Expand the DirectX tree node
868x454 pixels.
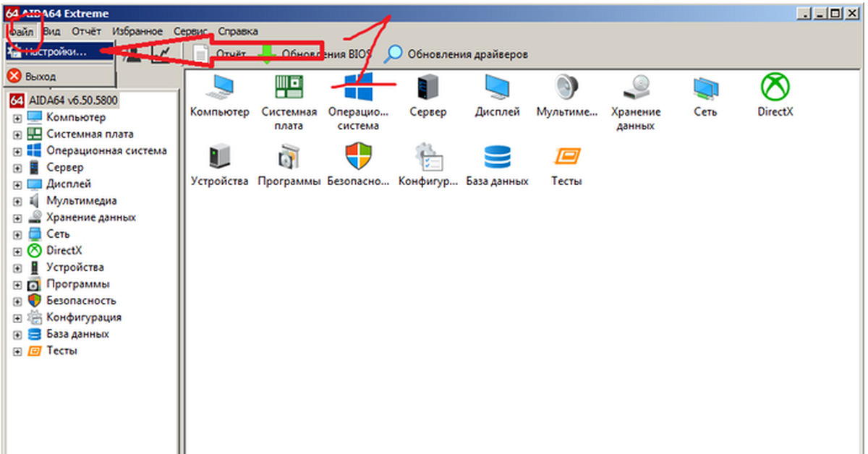point(17,251)
